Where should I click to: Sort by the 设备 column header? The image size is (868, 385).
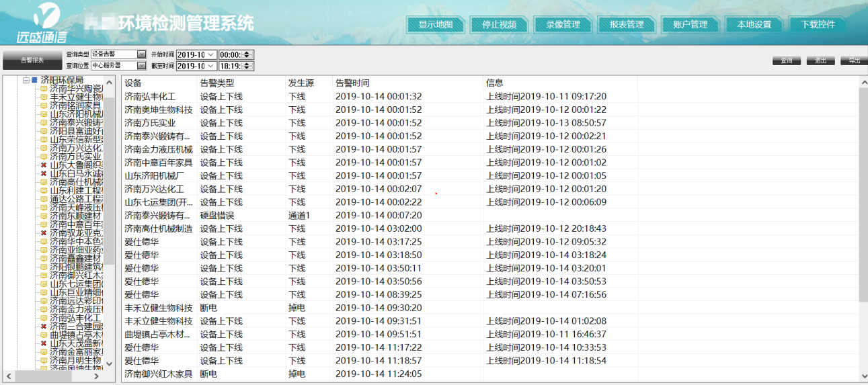pyautogui.click(x=159, y=83)
